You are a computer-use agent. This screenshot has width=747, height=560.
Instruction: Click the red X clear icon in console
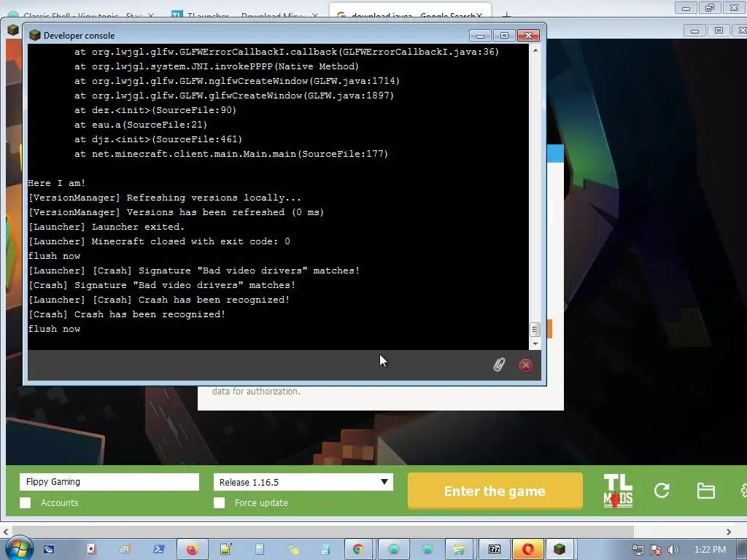point(525,365)
